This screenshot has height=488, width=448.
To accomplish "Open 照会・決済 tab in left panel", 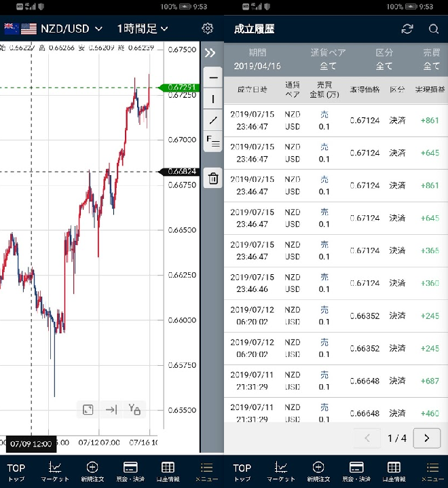I will (x=130, y=472).
